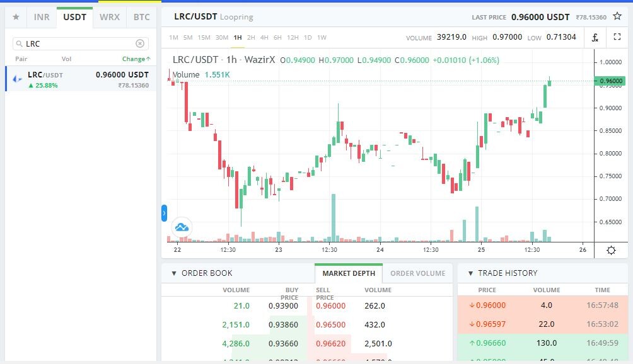The image size is (633, 364).
Task: Click the LRC coin logo icon
Action: (x=17, y=79)
